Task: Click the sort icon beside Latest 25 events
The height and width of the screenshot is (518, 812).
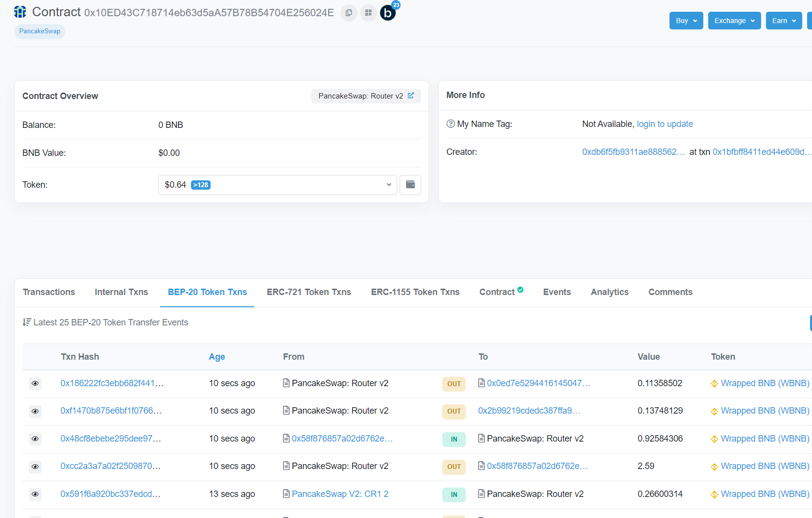Action: click(x=26, y=322)
